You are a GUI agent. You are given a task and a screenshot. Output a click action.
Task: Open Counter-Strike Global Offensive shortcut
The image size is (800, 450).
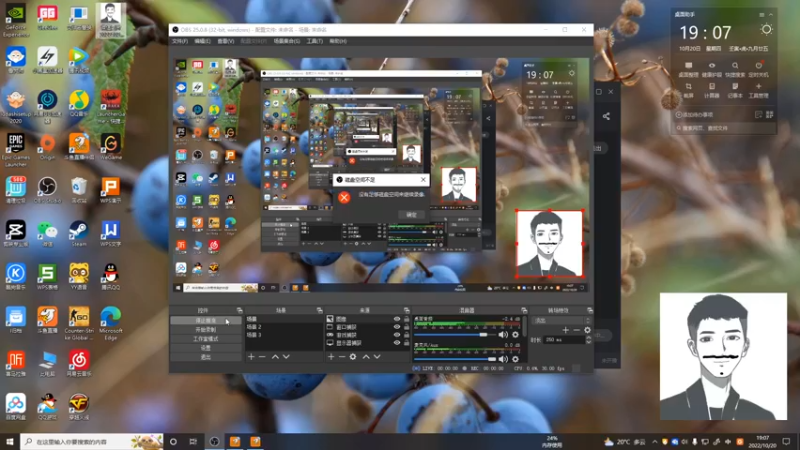(79, 323)
